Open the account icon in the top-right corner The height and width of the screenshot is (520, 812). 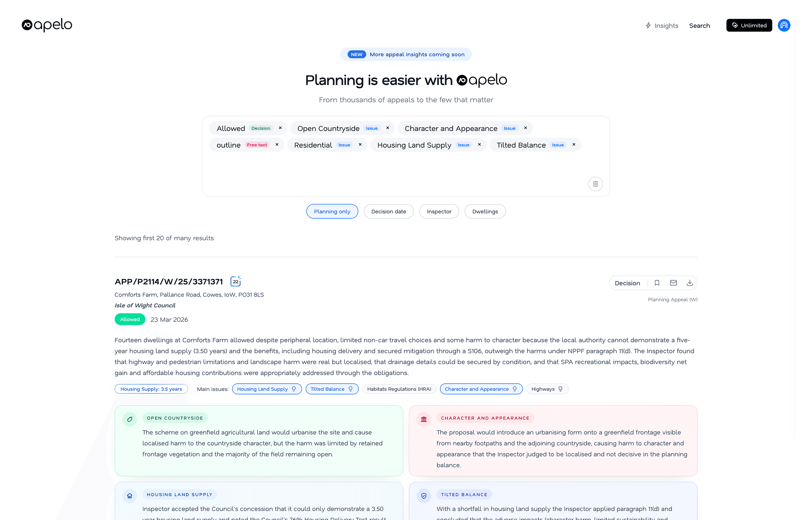(784, 25)
